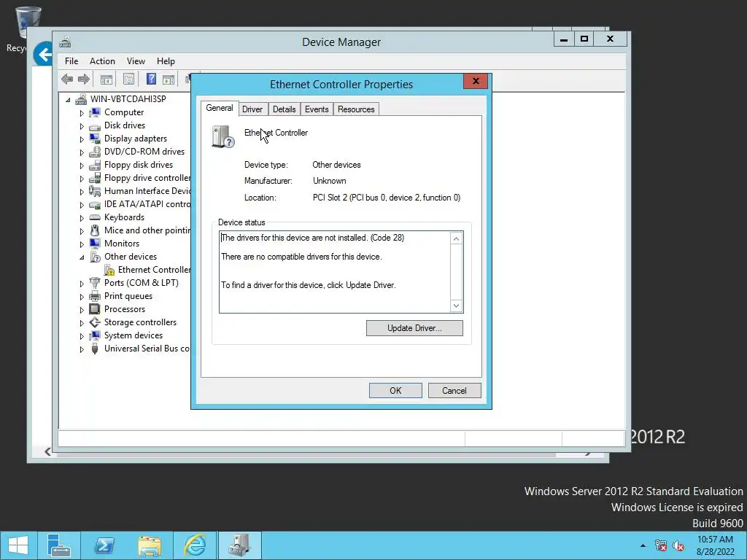Switch to the Driver tab
This screenshot has height=560, width=747.
(252, 109)
